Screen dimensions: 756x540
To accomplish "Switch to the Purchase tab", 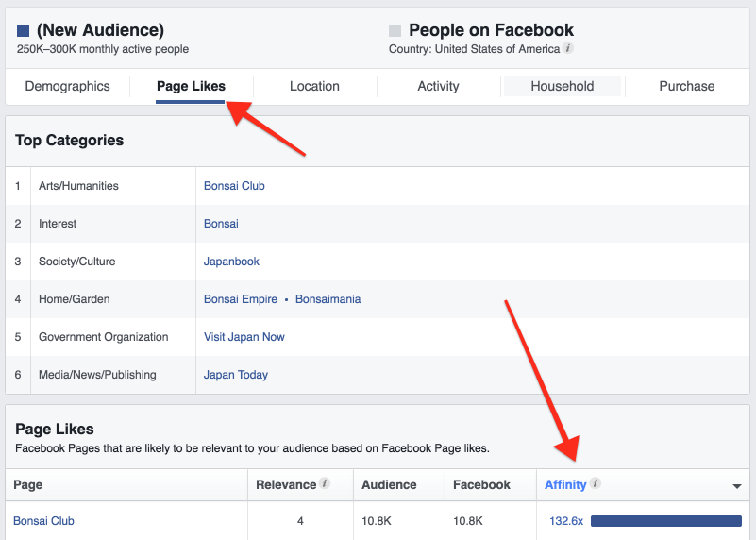I will [x=686, y=86].
